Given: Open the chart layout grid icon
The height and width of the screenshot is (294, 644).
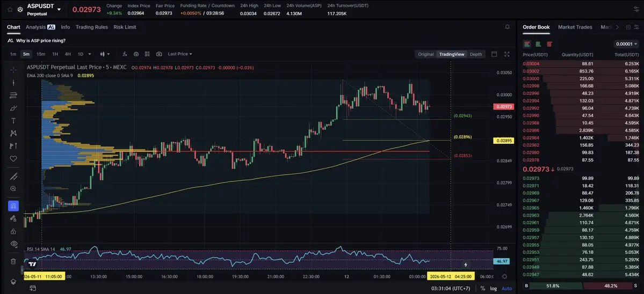Looking at the screenshot, I should point(147,54).
